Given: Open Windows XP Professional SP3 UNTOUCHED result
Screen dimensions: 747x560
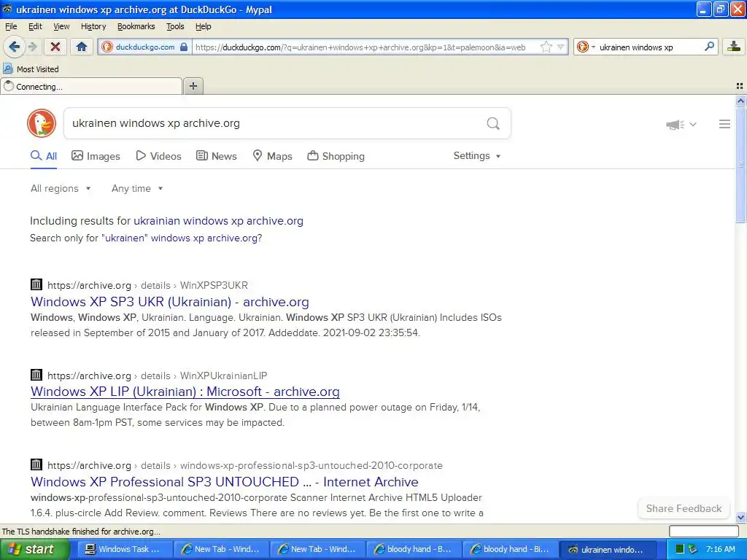Looking at the screenshot, I should 225,482.
